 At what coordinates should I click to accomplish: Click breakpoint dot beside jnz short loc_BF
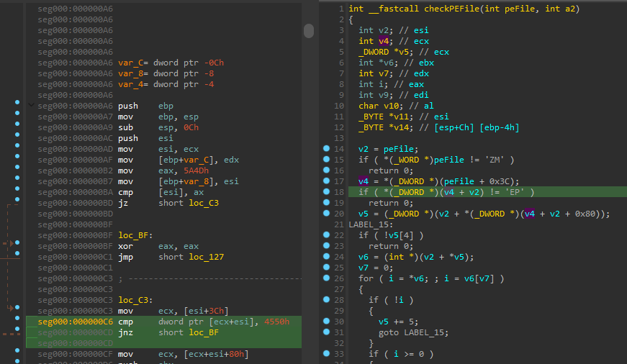[x=17, y=329]
